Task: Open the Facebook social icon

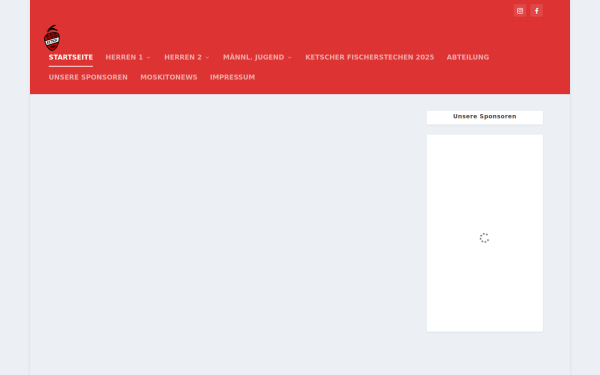Action: tap(536, 11)
